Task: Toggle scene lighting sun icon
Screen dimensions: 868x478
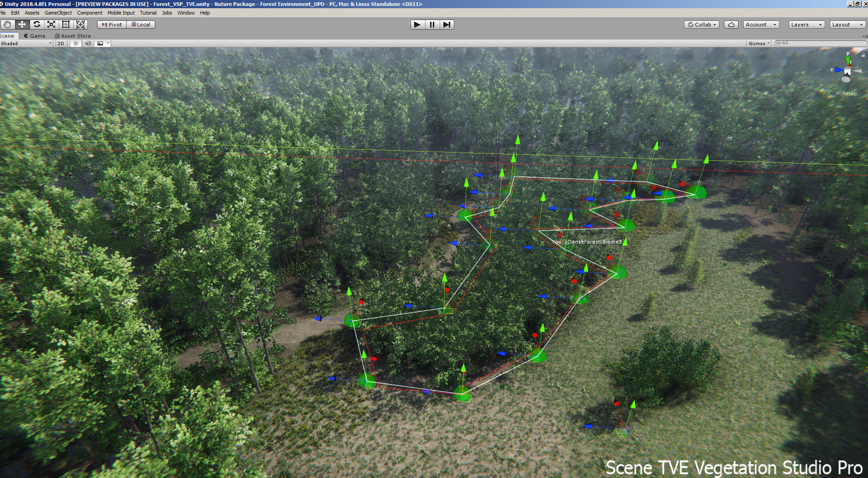Action: (x=76, y=43)
